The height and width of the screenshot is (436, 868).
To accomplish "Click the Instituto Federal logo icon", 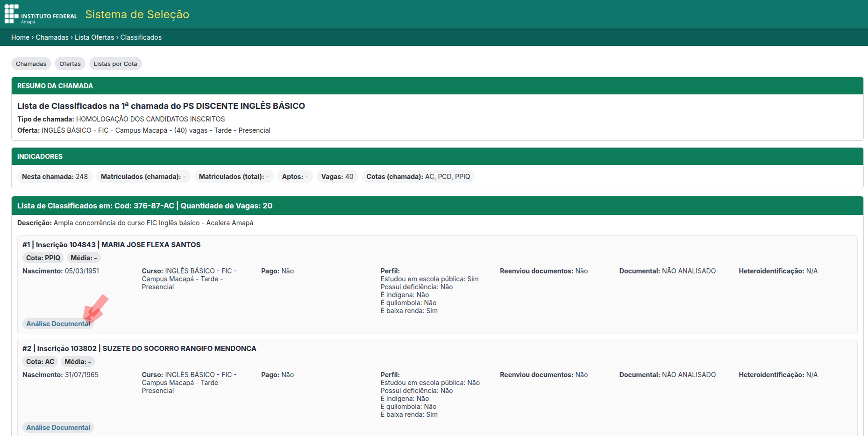I will [x=12, y=14].
